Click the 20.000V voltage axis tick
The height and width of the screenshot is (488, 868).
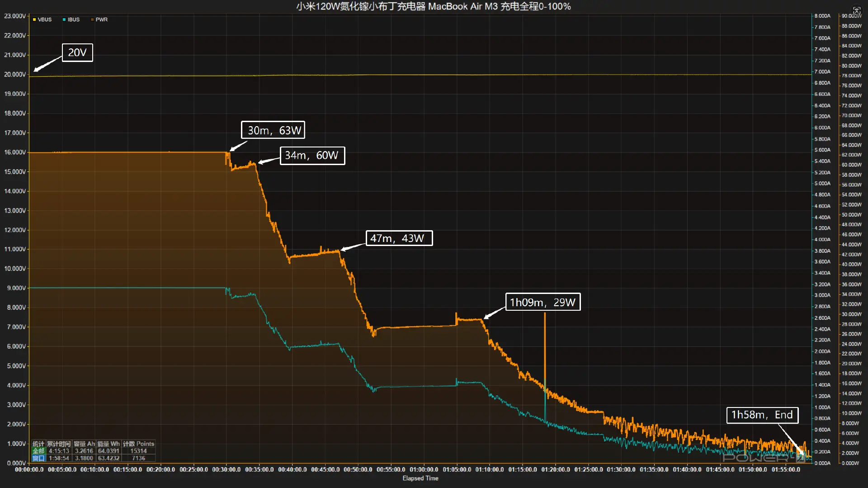pos(15,74)
